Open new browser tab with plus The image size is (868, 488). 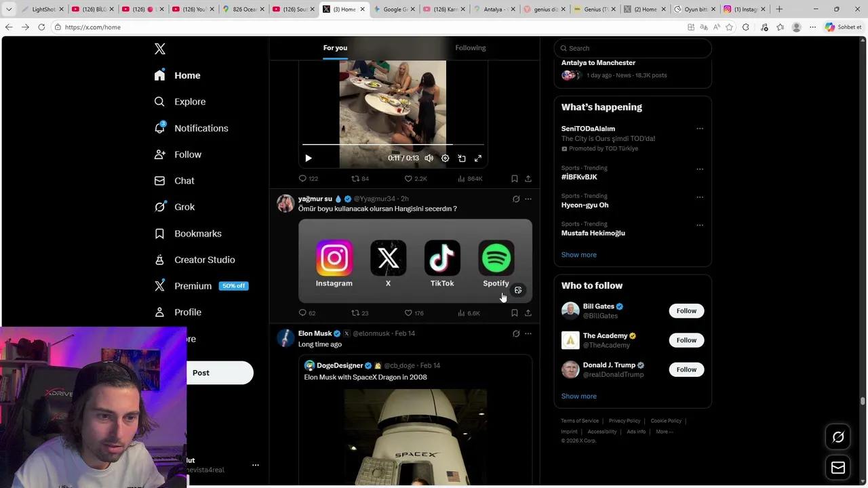[x=779, y=9]
